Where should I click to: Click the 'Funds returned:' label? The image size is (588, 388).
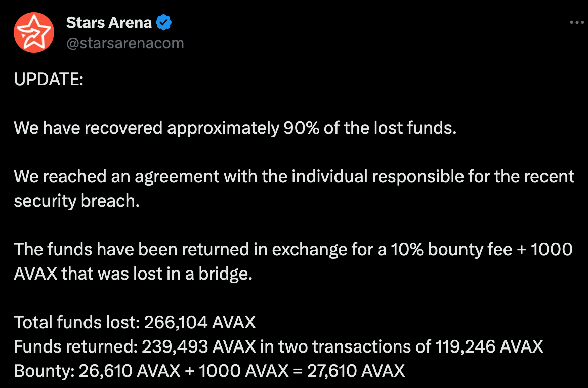(76, 347)
